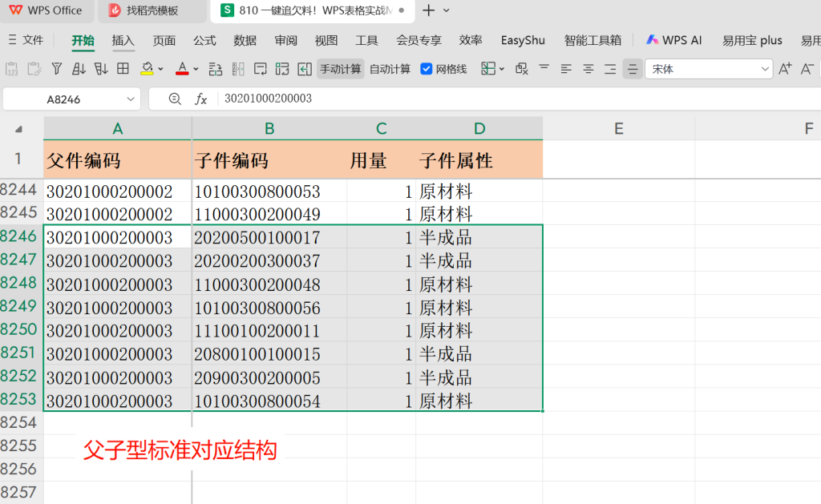Increase font size with A+ icon
The image size is (821, 504).
[785, 69]
